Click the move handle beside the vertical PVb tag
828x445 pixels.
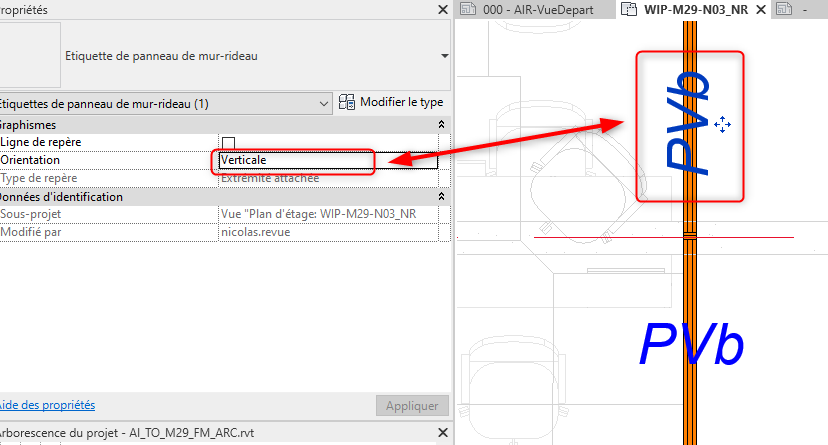[724, 123]
